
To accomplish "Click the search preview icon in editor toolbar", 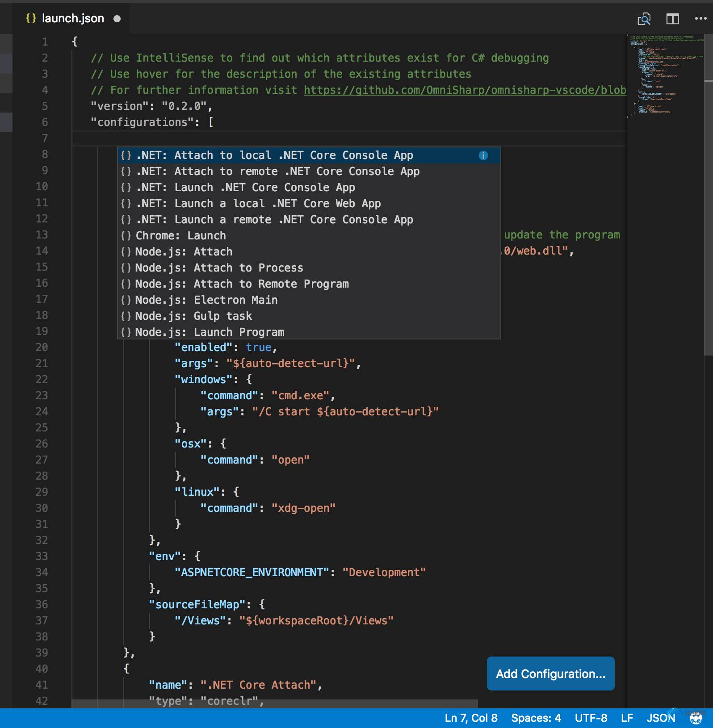I will point(644,19).
